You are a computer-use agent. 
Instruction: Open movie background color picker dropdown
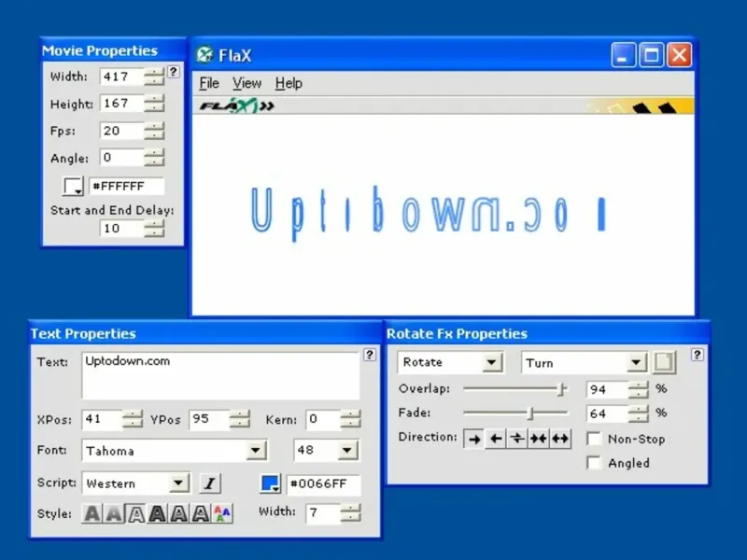point(74,186)
